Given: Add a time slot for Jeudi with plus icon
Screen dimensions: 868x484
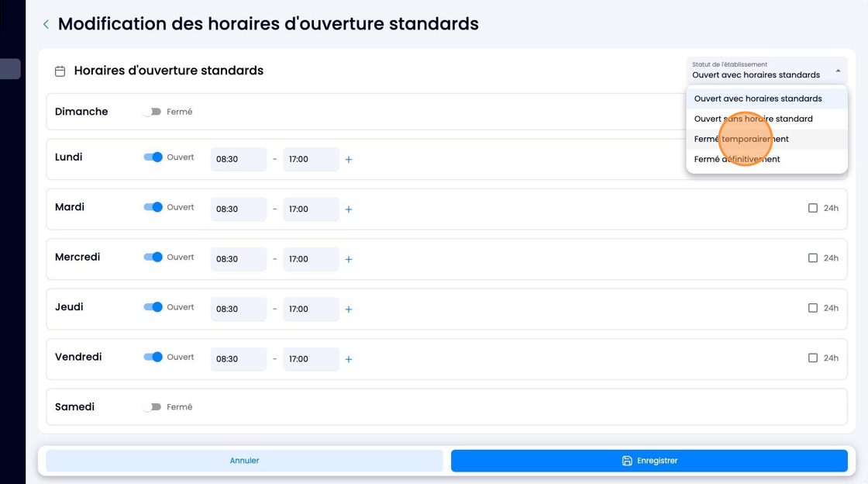Looking at the screenshot, I should (x=349, y=309).
